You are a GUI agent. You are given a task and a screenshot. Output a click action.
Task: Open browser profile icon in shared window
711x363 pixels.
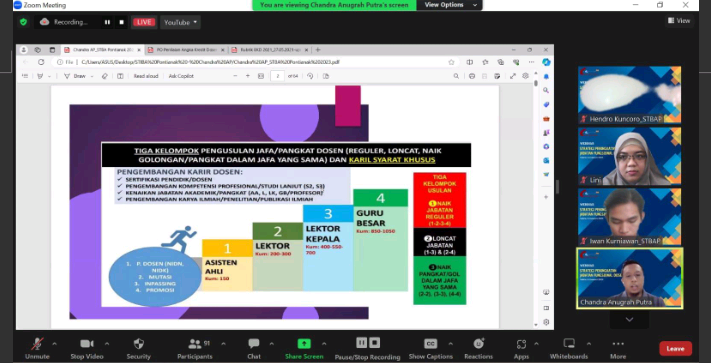24,49
